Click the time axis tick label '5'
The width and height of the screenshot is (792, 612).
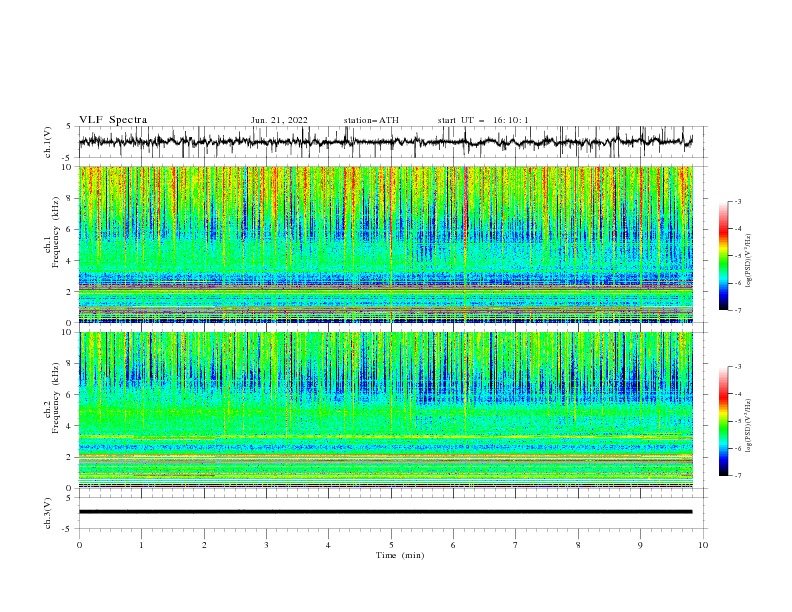(391, 545)
